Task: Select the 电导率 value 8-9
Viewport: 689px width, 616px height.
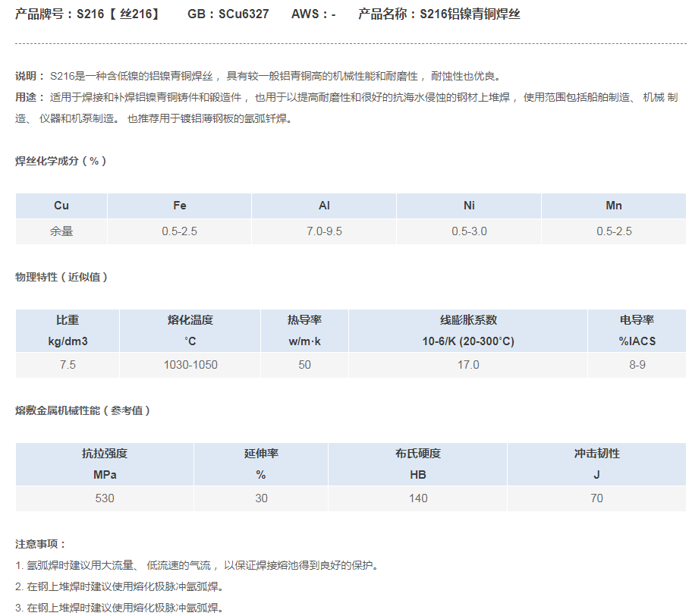Action: pyautogui.click(x=637, y=365)
